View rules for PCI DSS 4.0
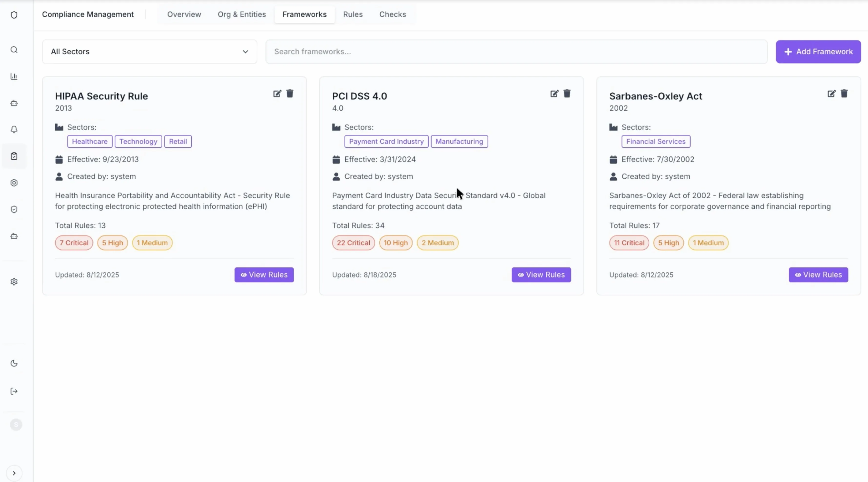Image resolution: width=868 pixels, height=482 pixels. coord(541,275)
